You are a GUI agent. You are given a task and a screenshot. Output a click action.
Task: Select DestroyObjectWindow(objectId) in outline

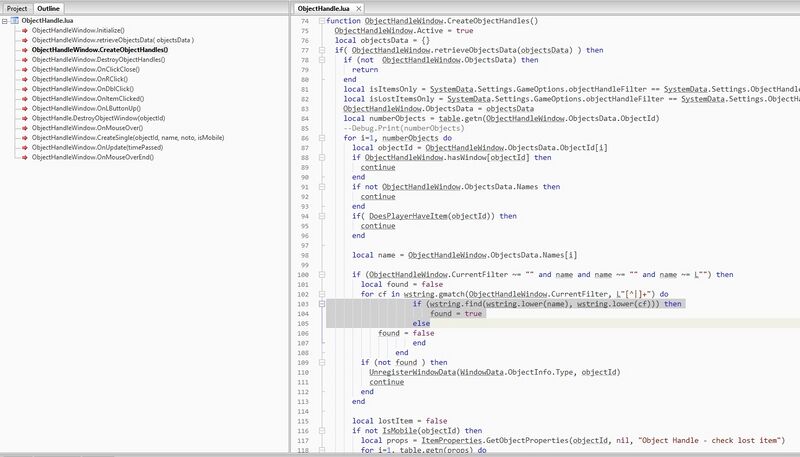98,118
